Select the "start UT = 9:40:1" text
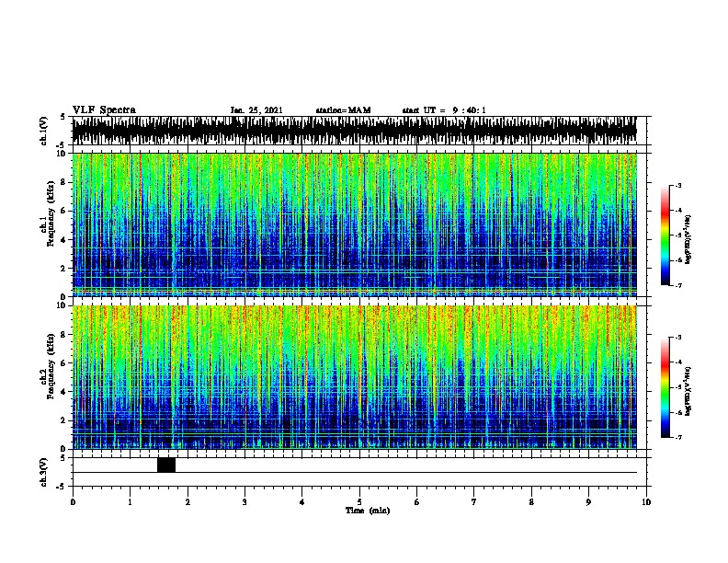The width and height of the screenshot is (728, 563). 444,110
